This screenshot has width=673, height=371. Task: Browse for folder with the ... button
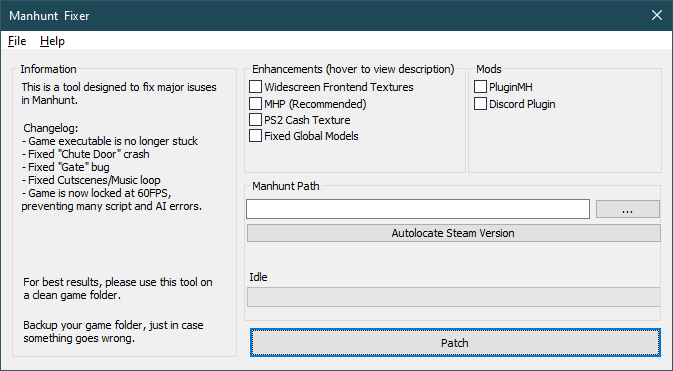tap(628, 209)
